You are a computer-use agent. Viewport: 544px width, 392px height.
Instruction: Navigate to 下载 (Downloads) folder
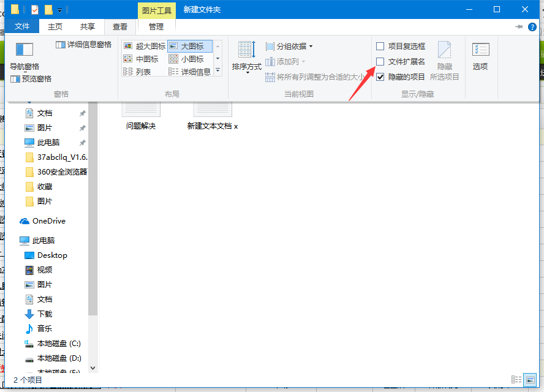pos(45,314)
